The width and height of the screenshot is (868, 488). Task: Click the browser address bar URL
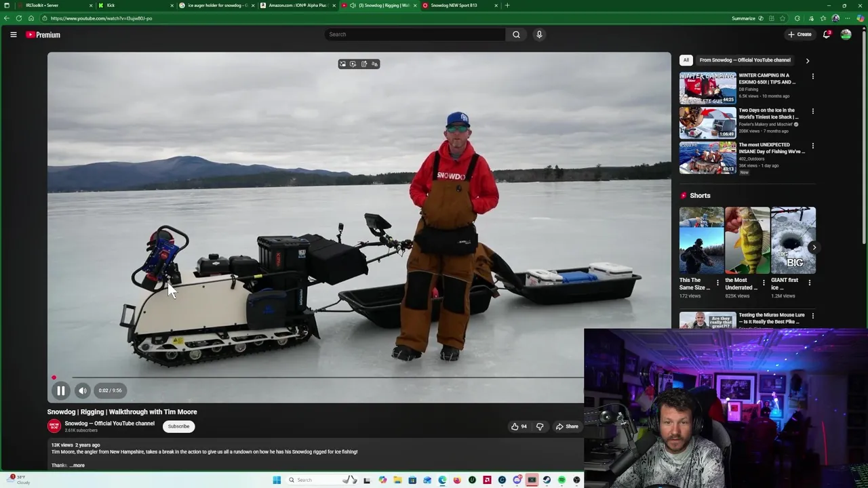[x=102, y=18]
